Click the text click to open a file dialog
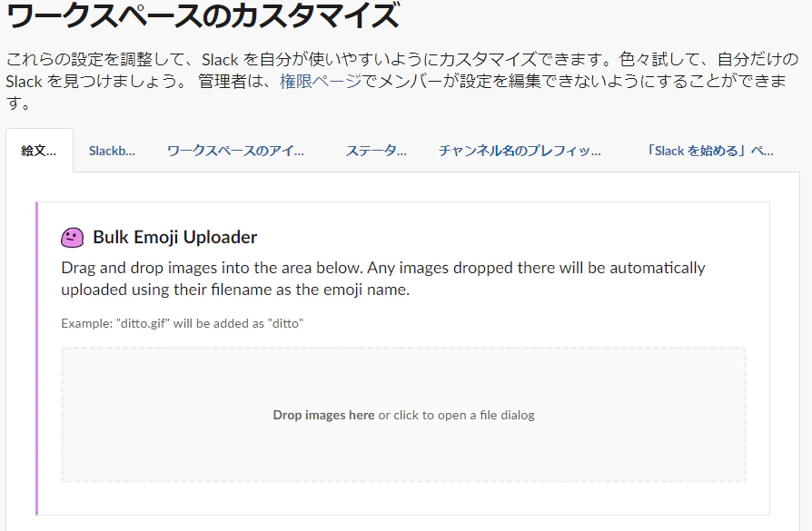This screenshot has height=531, width=812. (x=465, y=414)
